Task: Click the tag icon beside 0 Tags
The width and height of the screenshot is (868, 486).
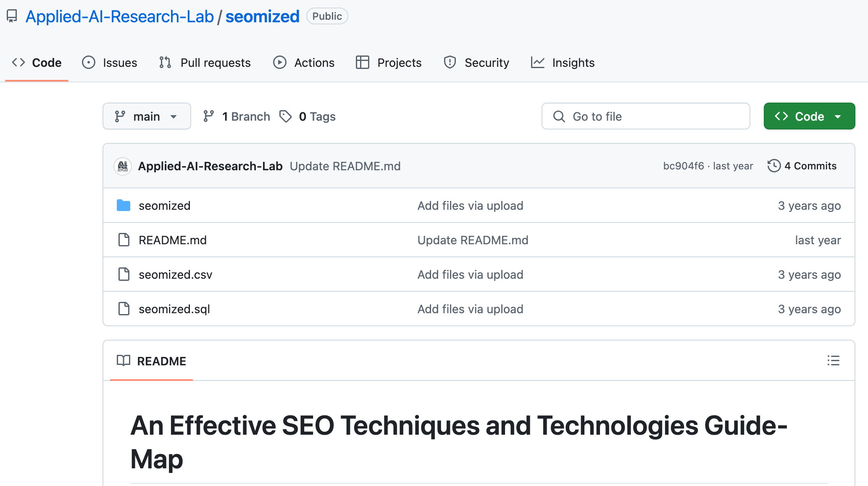Action: click(x=286, y=116)
